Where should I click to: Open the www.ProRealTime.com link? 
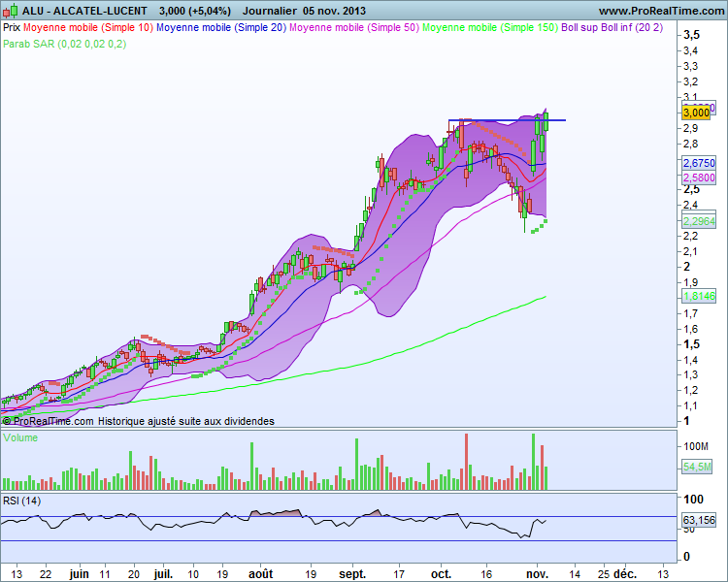coord(661,11)
